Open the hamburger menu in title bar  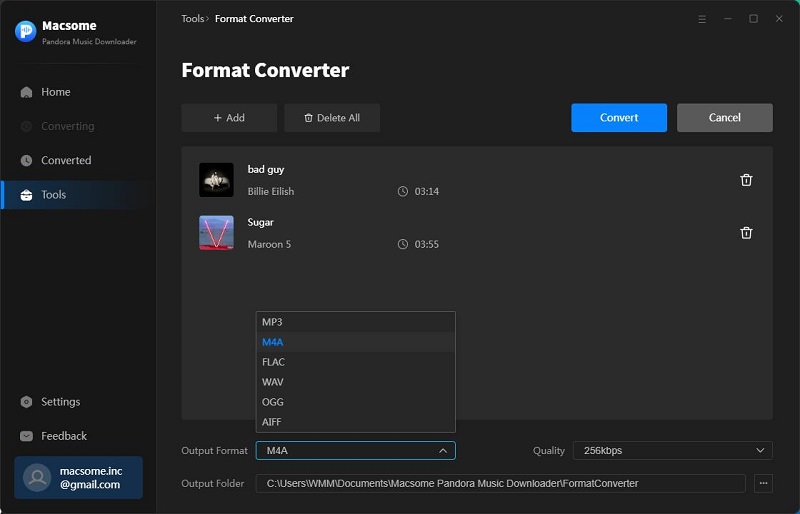pyautogui.click(x=702, y=19)
